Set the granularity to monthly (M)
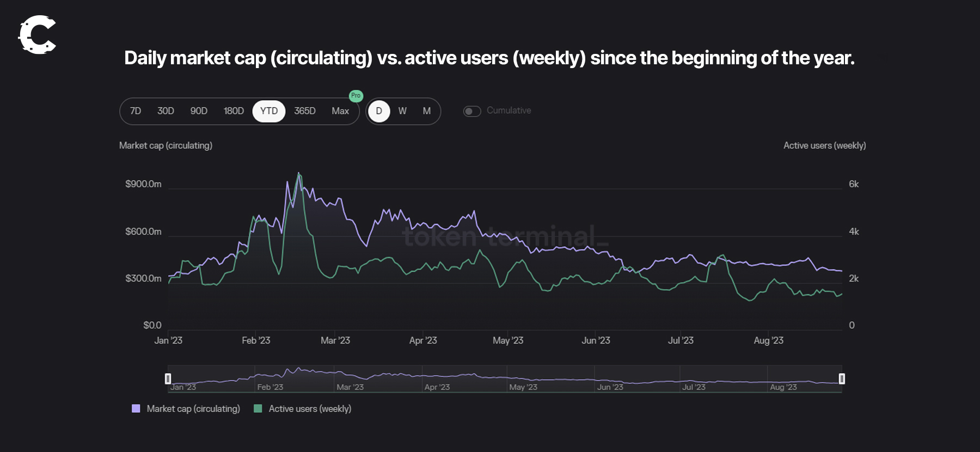The image size is (980, 452). click(427, 111)
